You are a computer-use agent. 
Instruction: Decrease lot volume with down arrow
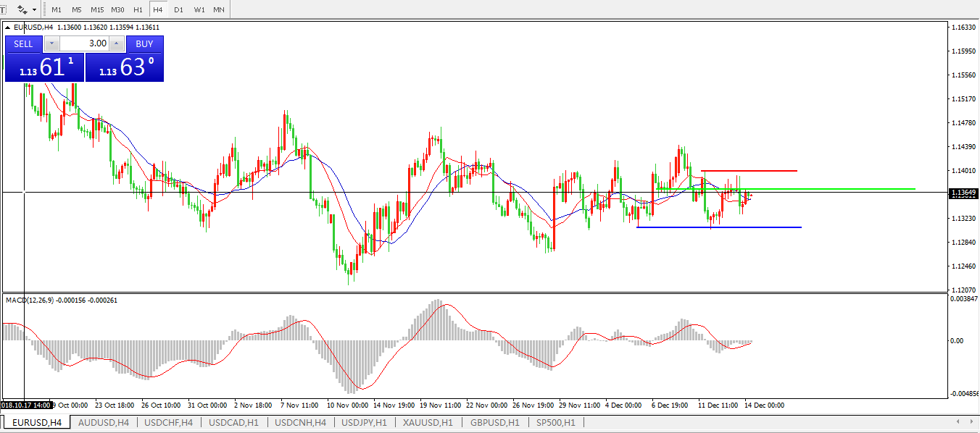pos(51,43)
